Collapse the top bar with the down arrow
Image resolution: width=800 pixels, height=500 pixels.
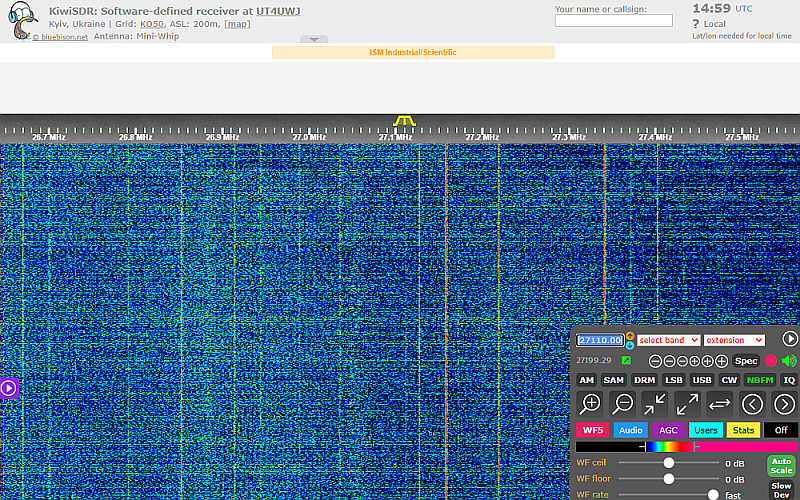(x=314, y=40)
